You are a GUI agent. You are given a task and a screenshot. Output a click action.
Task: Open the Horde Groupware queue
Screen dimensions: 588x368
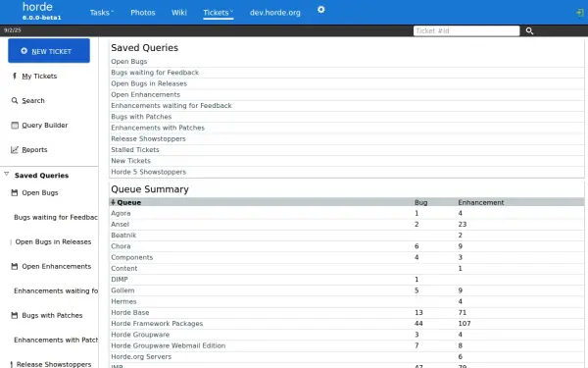(x=140, y=335)
